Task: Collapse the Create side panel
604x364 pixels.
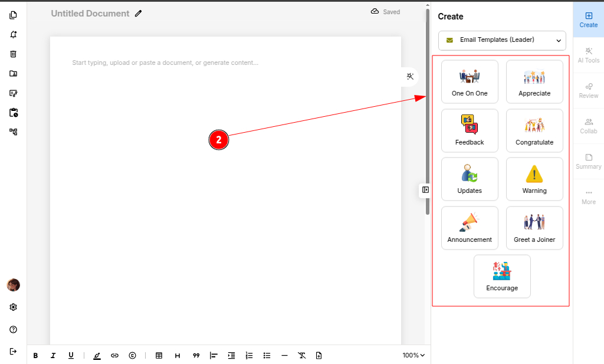Action: coord(425,190)
